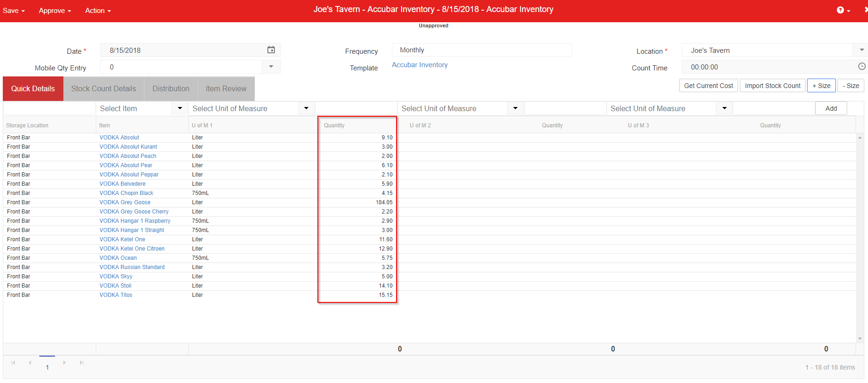Open the VODKA Ocean item link
The image size is (868, 383).
[x=118, y=258]
